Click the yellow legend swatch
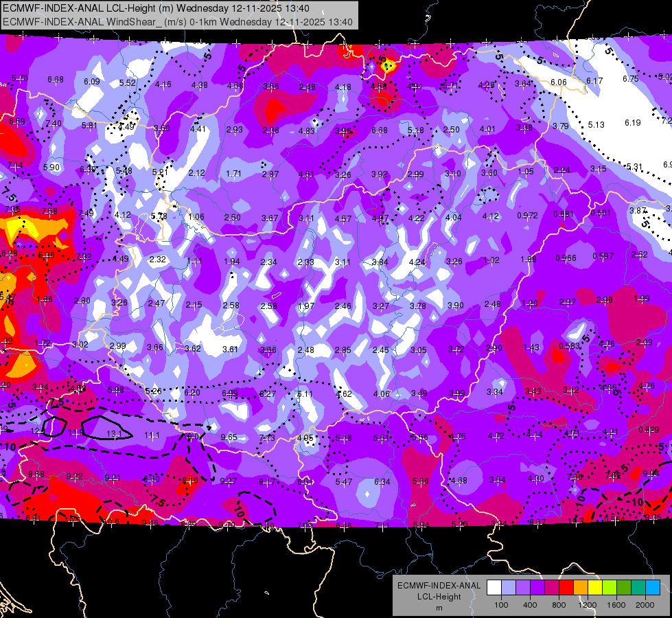Viewport: 672px width, 618px height. (x=595, y=588)
